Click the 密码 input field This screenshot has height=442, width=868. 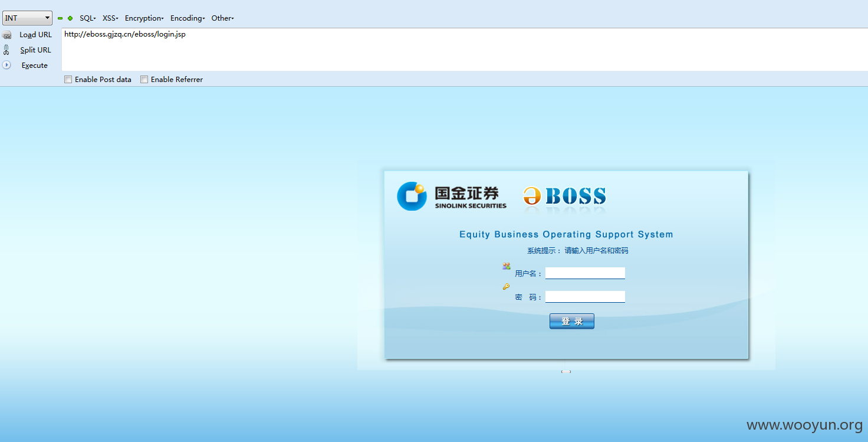585,297
